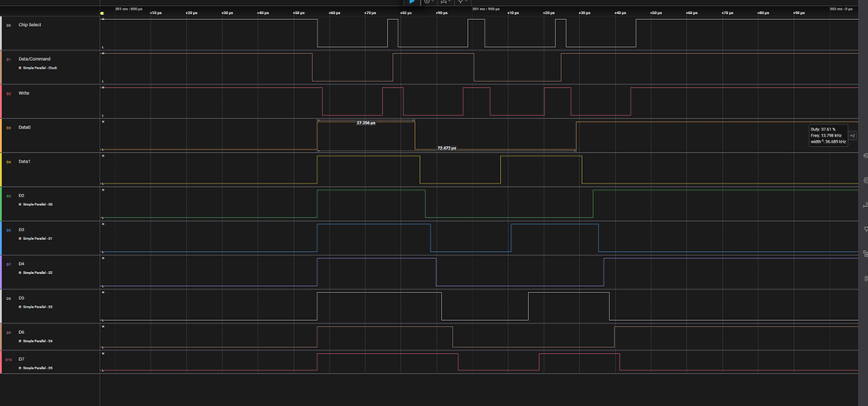Select the Chip Select channel label
Viewport: 868px width, 406px height.
tap(30, 25)
